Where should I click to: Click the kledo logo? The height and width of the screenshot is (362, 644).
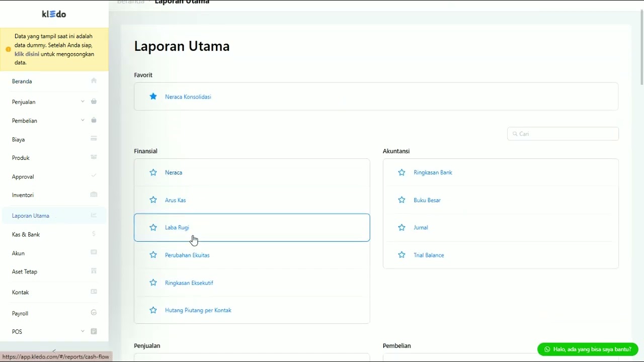(54, 14)
